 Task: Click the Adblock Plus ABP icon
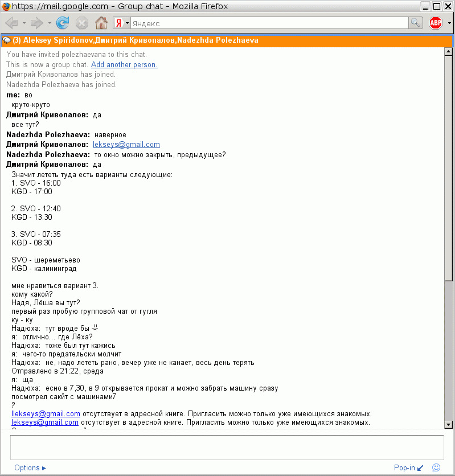point(436,23)
